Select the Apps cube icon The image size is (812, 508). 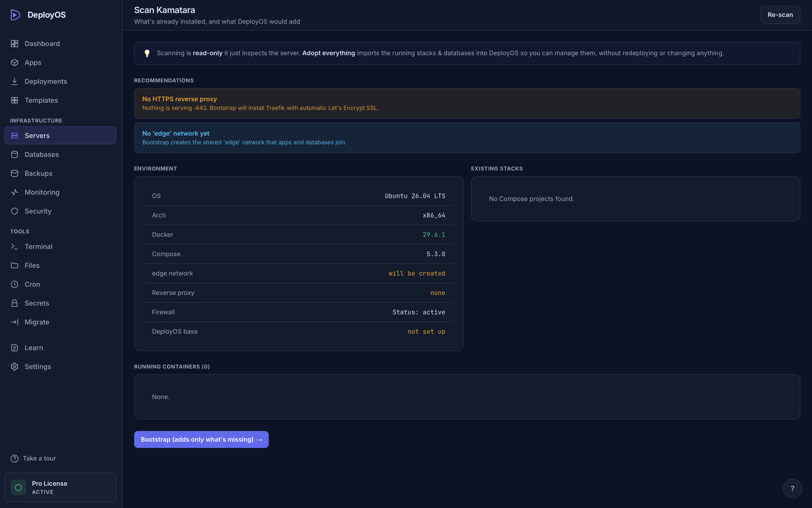[15, 62]
